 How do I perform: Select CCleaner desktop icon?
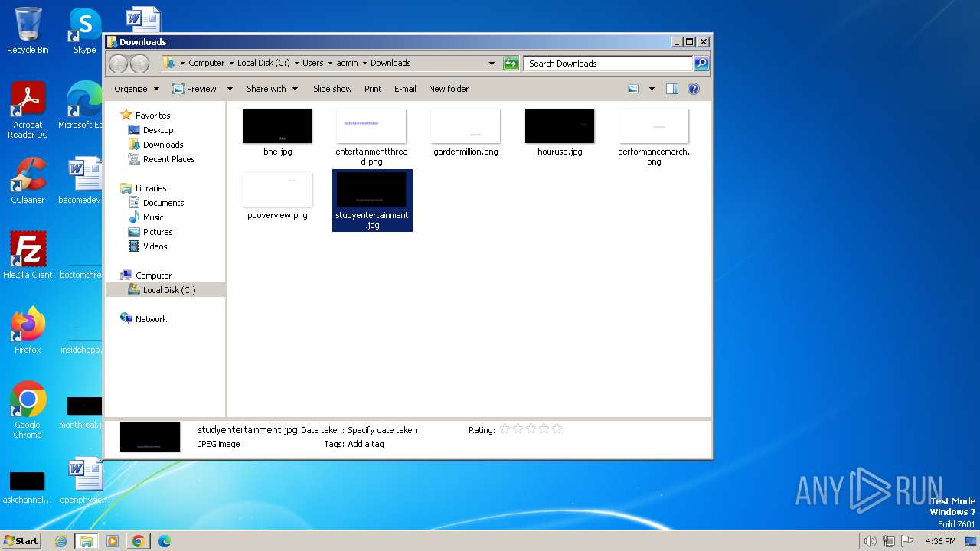(x=28, y=180)
